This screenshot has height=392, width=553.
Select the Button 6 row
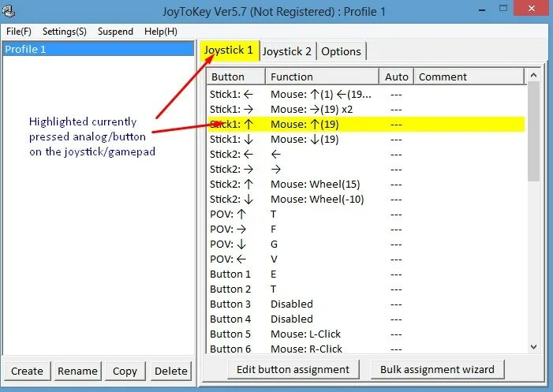click(367, 349)
